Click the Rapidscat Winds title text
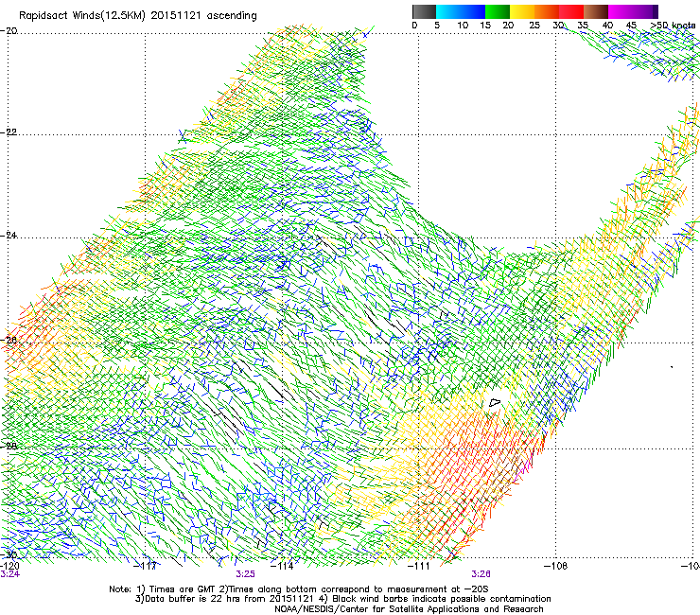 (x=137, y=16)
